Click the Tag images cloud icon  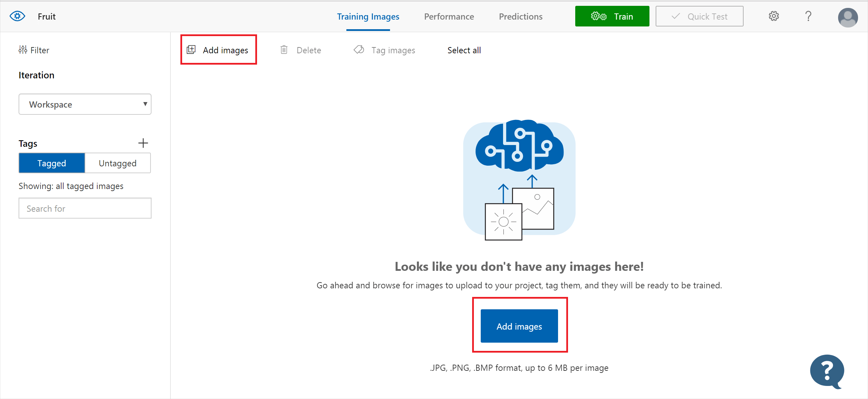click(x=359, y=51)
